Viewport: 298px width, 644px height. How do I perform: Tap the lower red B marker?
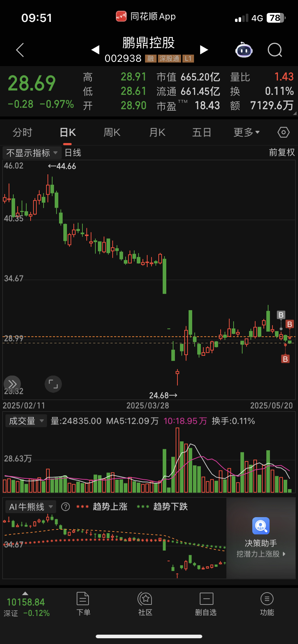point(285,359)
